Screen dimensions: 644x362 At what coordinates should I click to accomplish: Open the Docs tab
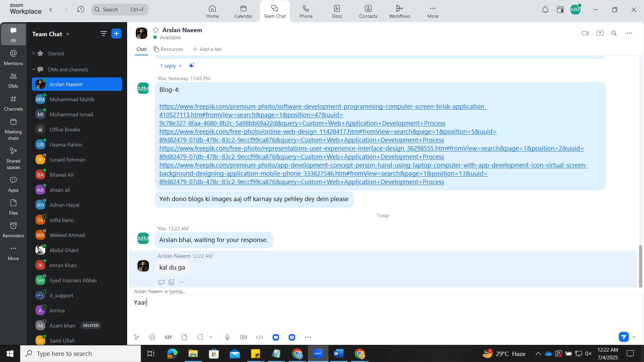[x=337, y=11]
